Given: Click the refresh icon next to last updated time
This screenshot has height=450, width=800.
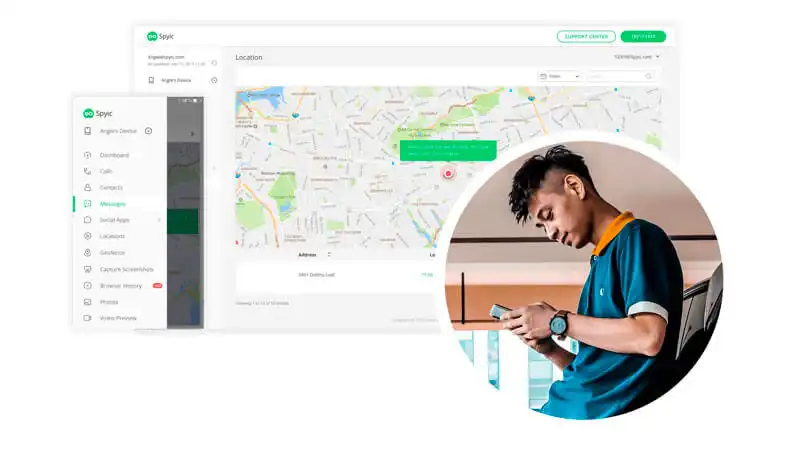Looking at the screenshot, I should [214, 63].
